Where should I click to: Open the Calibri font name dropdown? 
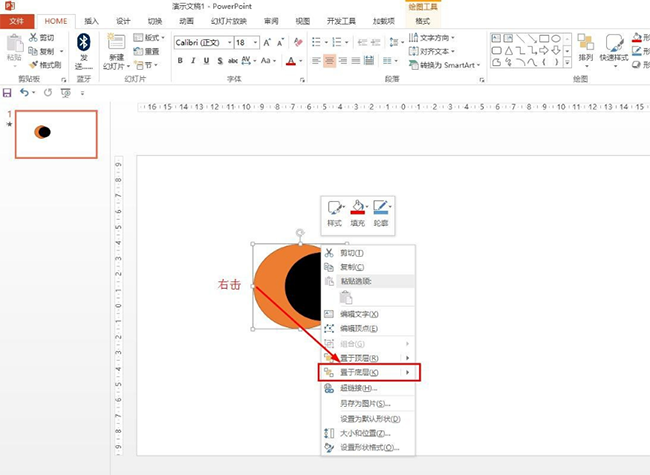[x=229, y=42]
